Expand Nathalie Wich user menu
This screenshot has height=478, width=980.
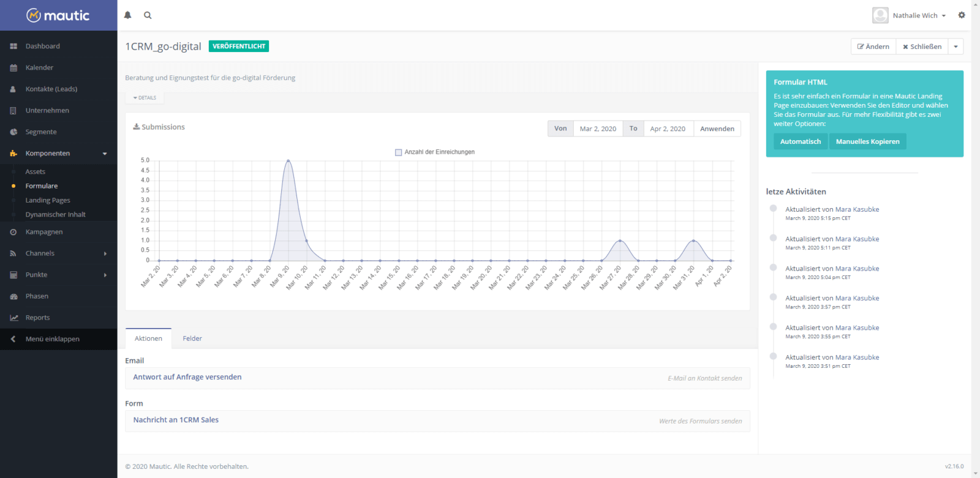click(919, 15)
